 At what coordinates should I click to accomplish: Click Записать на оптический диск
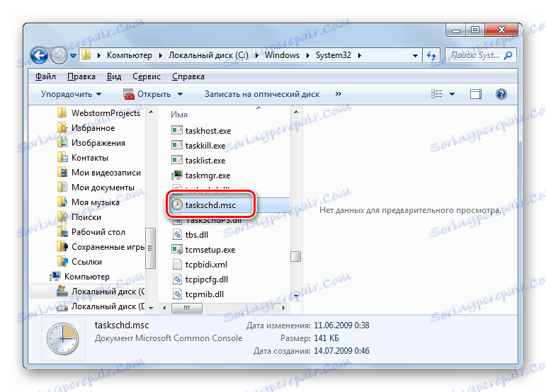[262, 94]
